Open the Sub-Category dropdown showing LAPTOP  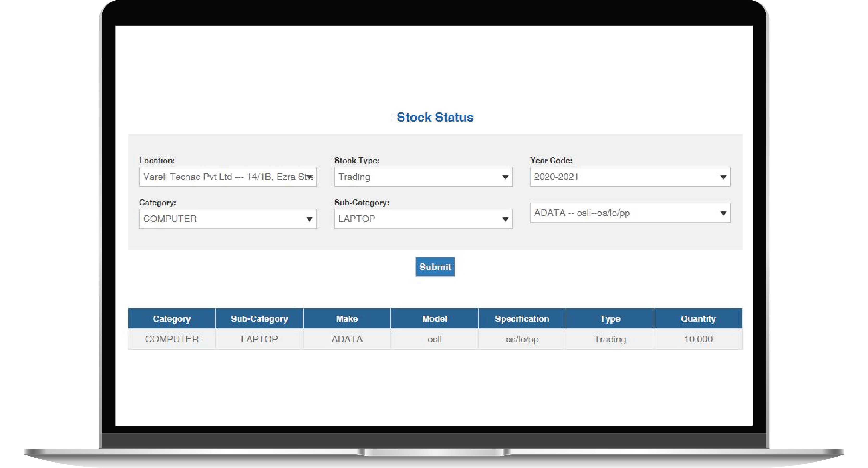click(x=423, y=219)
